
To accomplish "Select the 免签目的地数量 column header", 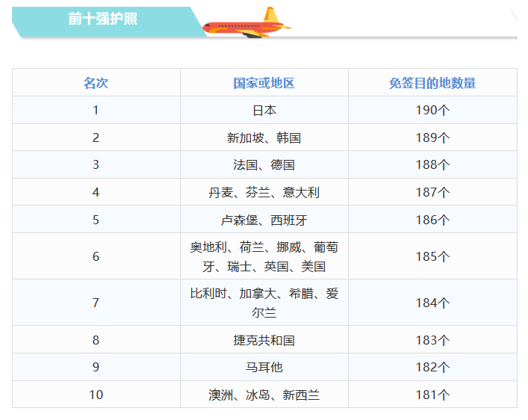I will click(432, 83).
